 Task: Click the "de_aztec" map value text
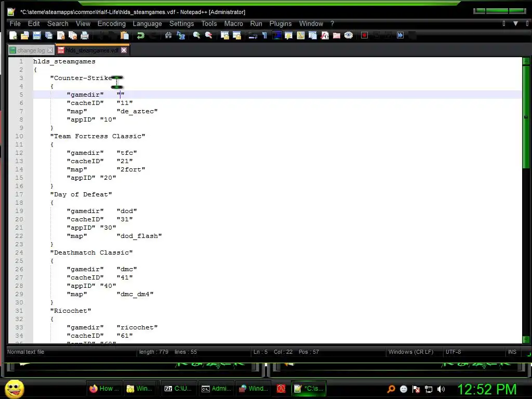point(137,111)
